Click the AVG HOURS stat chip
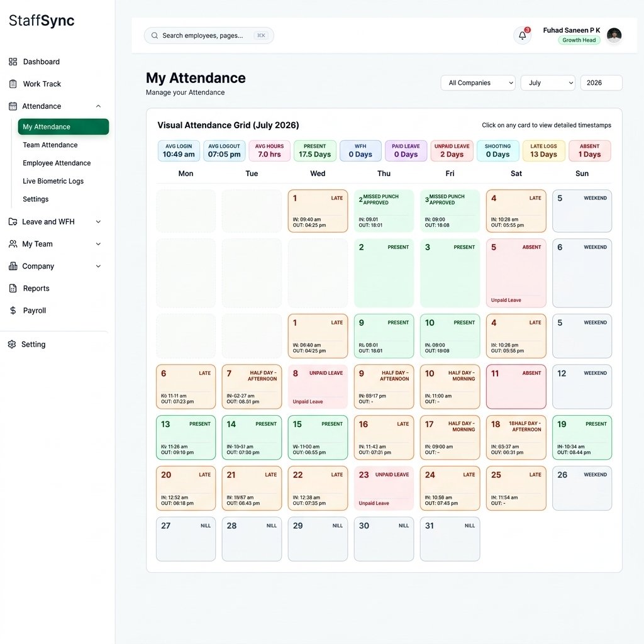The height and width of the screenshot is (644, 644). (269, 151)
